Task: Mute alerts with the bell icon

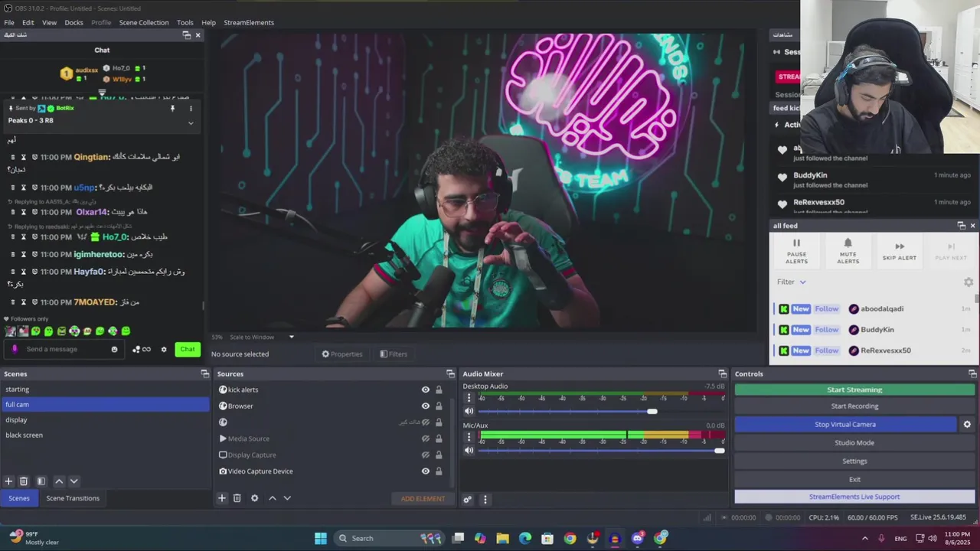Action: (x=848, y=250)
